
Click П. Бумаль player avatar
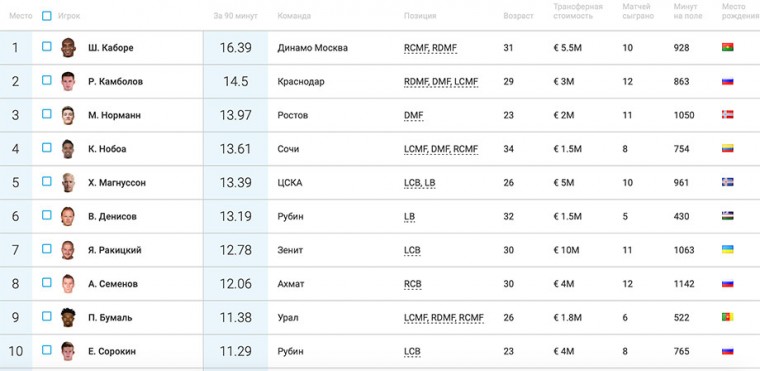click(x=68, y=317)
